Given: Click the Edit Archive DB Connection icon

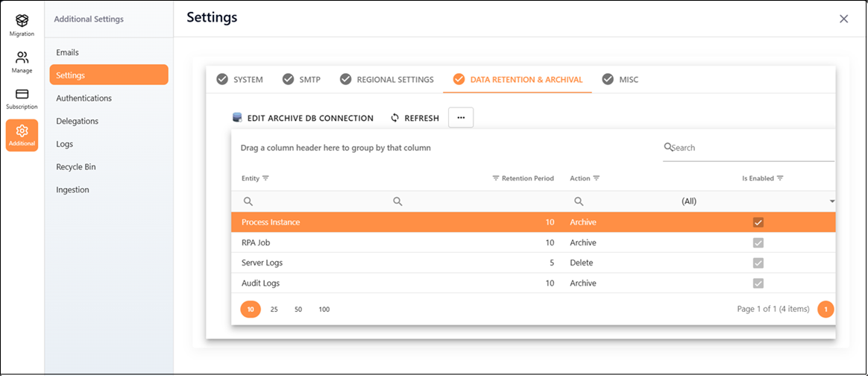Looking at the screenshot, I should click(x=237, y=118).
